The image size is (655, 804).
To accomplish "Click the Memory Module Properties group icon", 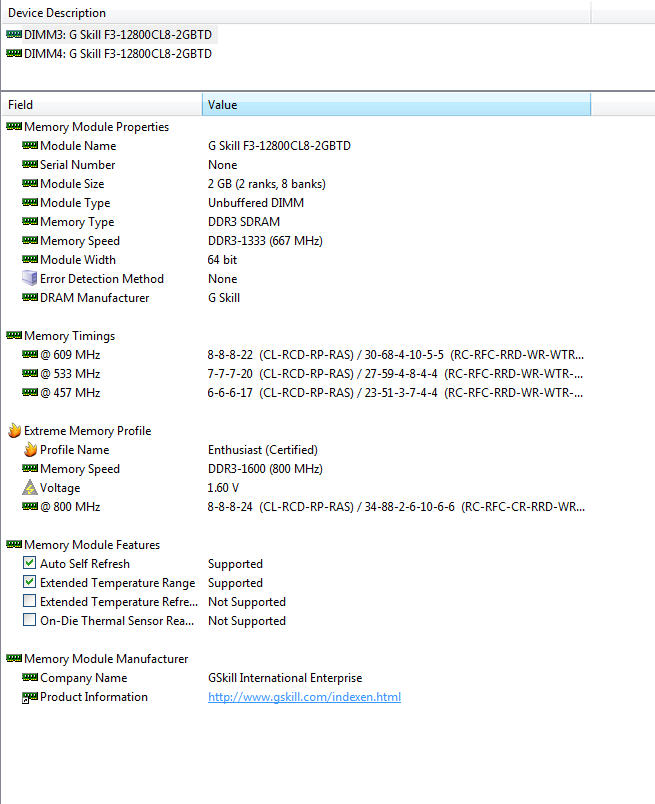I will coord(14,127).
